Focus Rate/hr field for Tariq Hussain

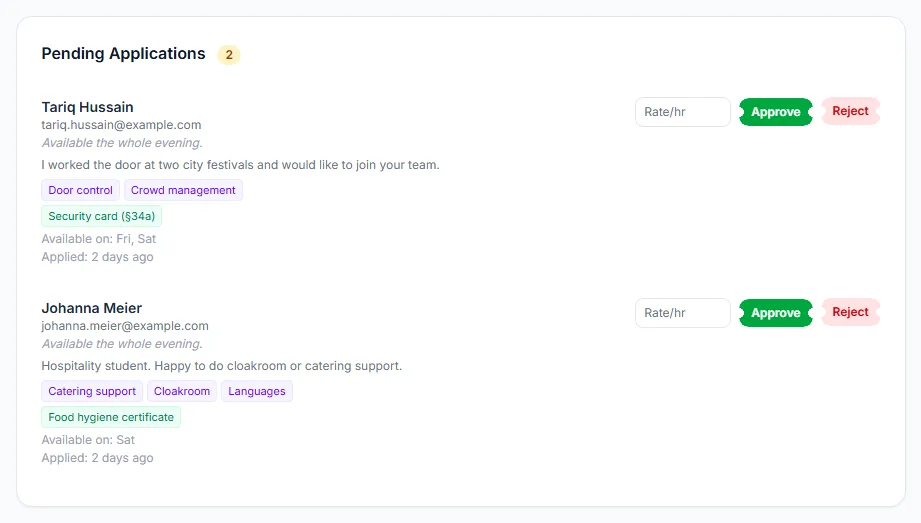click(x=683, y=112)
